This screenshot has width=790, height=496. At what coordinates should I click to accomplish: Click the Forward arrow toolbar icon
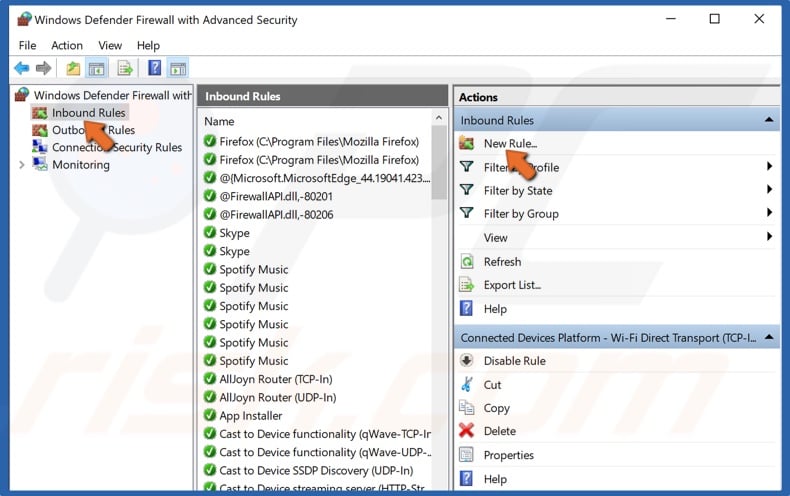(43, 68)
